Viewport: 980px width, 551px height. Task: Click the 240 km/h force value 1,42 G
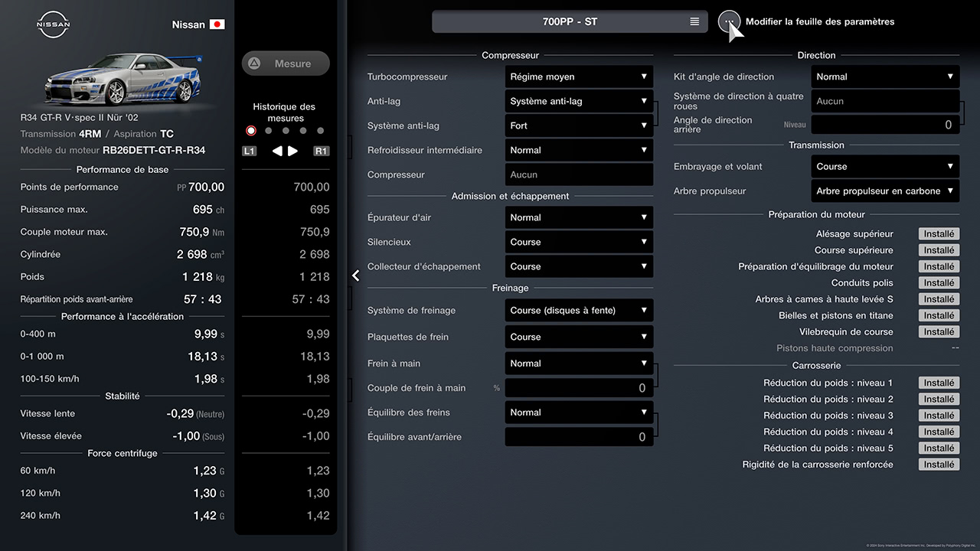[x=209, y=516]
